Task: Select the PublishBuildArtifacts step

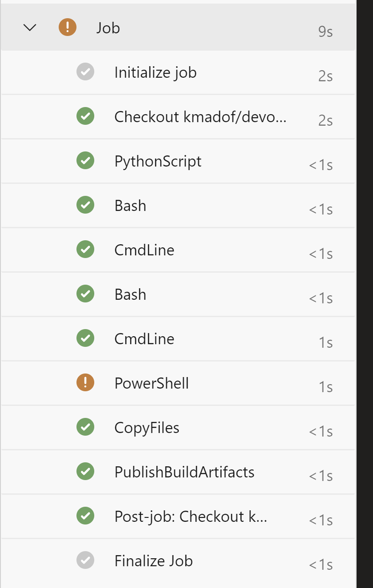Action: pos(184,472)
